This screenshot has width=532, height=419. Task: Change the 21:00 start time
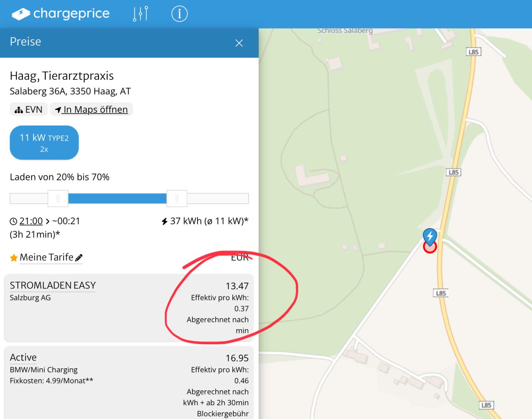(x=31, y=221)
